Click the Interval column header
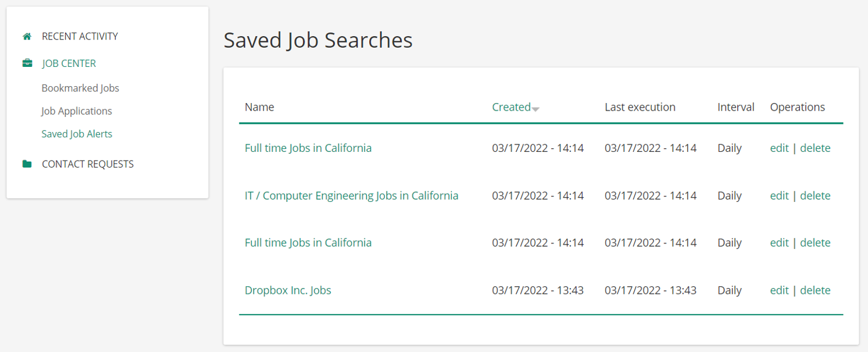Image resolution: width=868 pixels, height=352 pixels. pyautogui.click(x=735, y=106)
